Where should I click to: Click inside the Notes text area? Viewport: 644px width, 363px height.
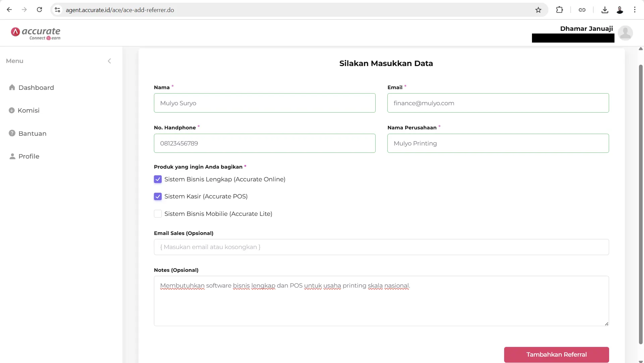point(381,301)
